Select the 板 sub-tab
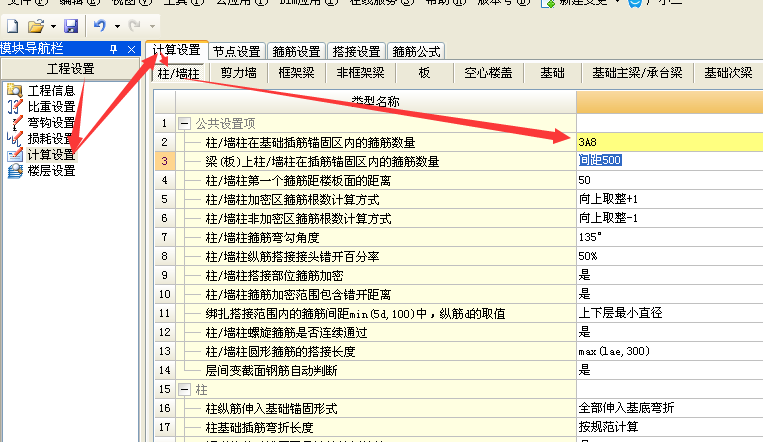 click(424, 73)
